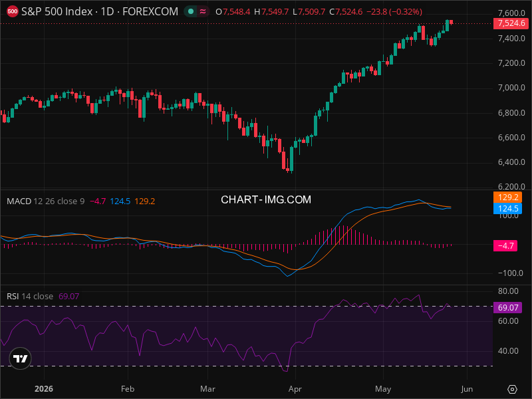Click the red S&P 500 symbol logo
This screenshot has width=532, height=399.
pyautogui.click(x=13, y=11)
